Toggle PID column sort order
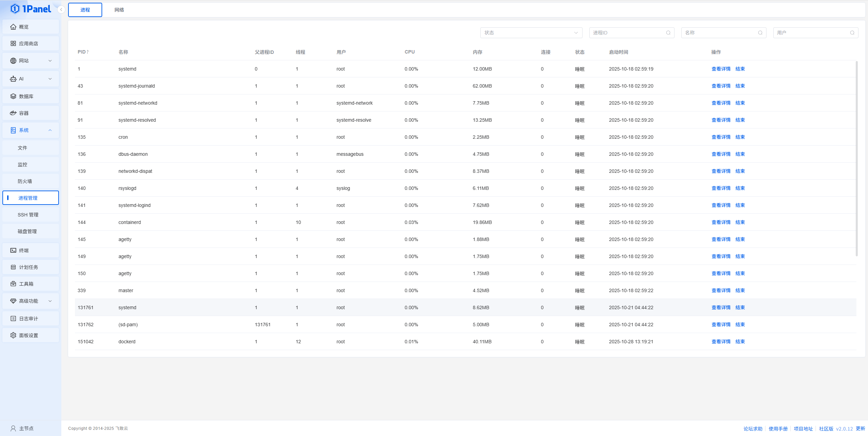This screenshot has height=436, width=868. pyautogui.click(x=88, y=52)
